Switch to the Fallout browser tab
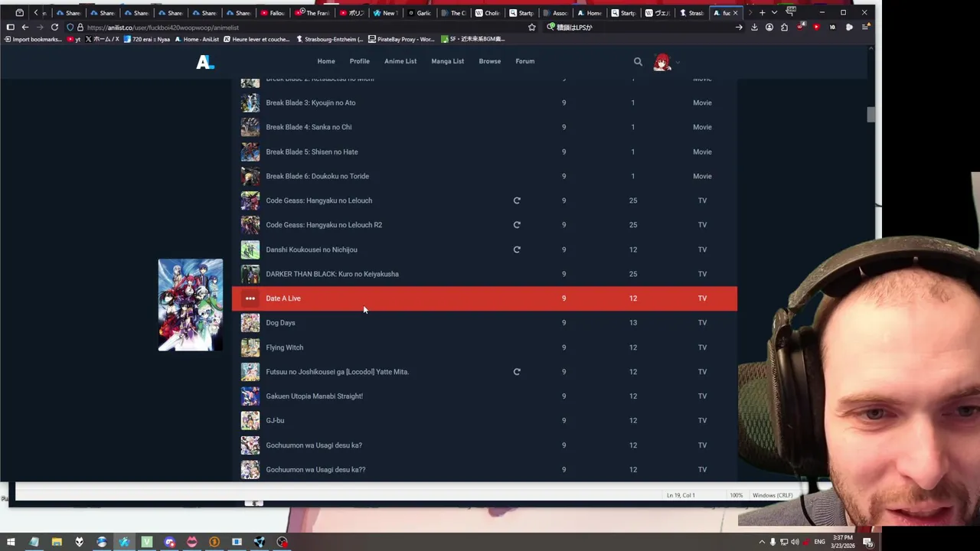980x551 pixels. click(273, 13)
